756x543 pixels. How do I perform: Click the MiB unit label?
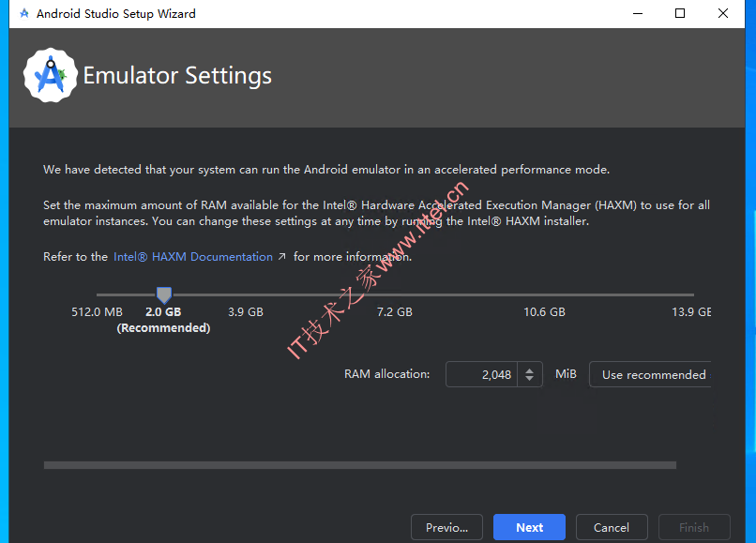566,374
